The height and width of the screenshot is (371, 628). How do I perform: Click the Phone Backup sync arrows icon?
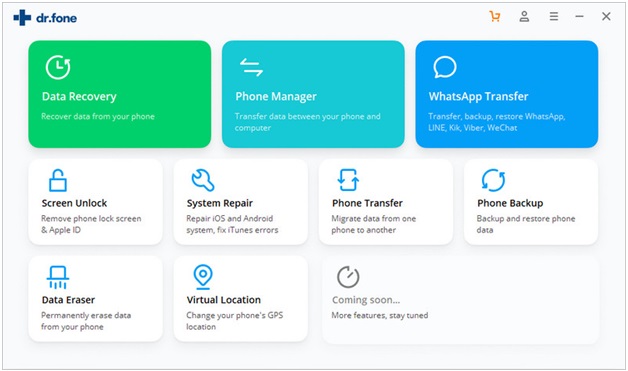click(493, 180)
